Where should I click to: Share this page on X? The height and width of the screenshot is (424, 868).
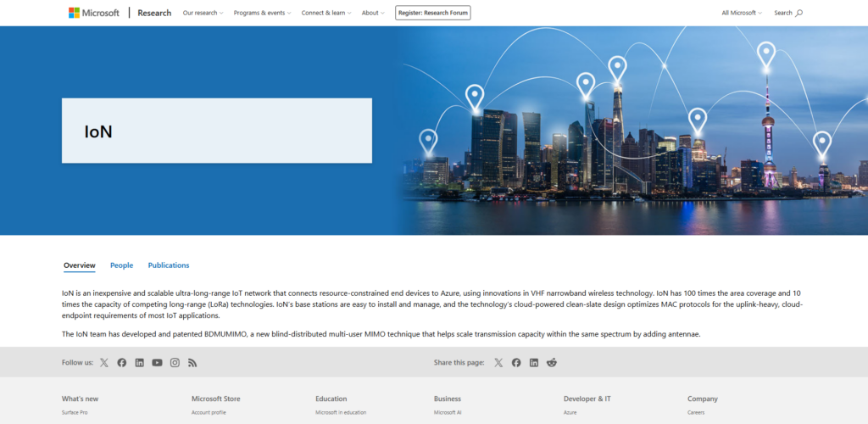(498, 363)
